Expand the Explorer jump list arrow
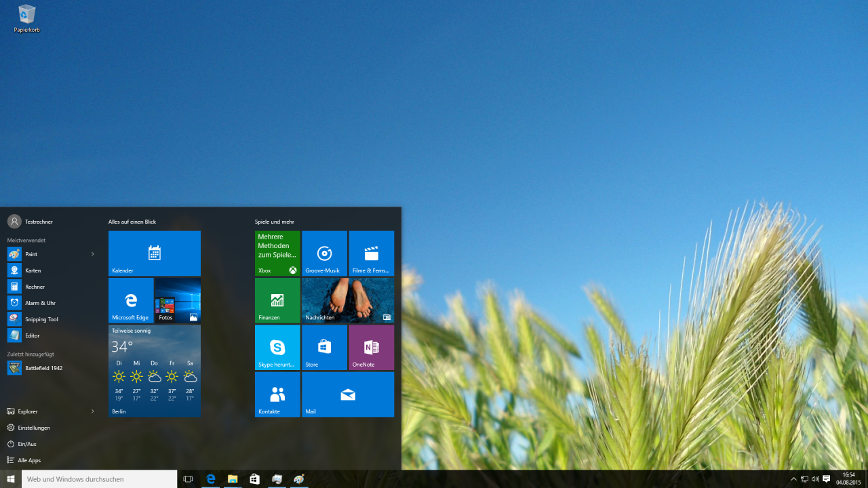The image size is (868, 488). click(93, 411)
